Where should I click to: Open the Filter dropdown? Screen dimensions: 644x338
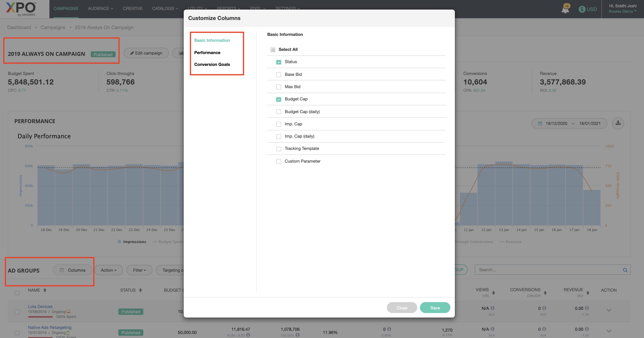[x=139, y=270]
